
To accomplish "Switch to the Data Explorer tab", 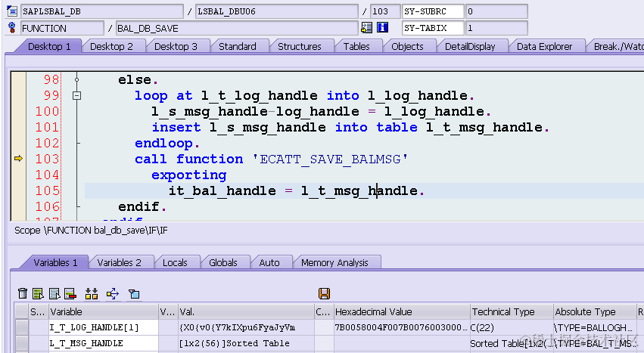I will [544, 46].
